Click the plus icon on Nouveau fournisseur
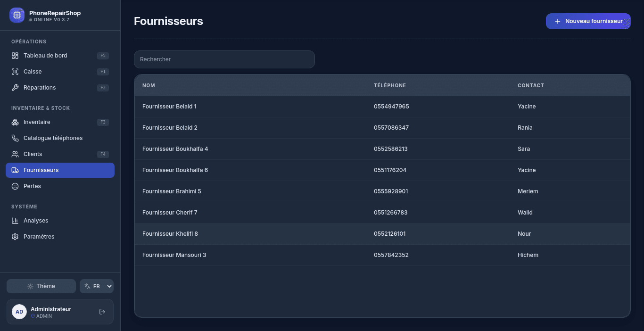Image resolution: width=644 pixels, height=331 pixels. pyautogui.click(x=558, y=21)
